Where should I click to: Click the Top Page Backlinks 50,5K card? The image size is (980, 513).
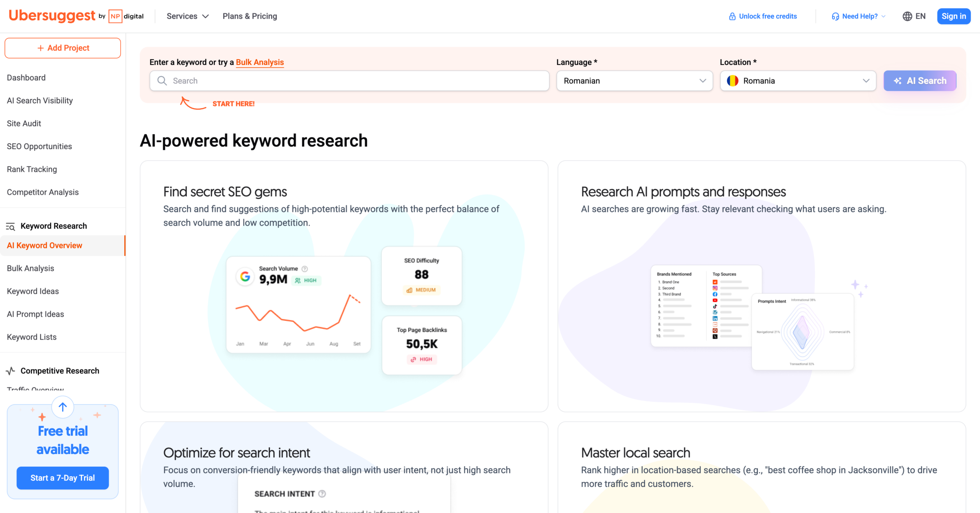[422, 345]
